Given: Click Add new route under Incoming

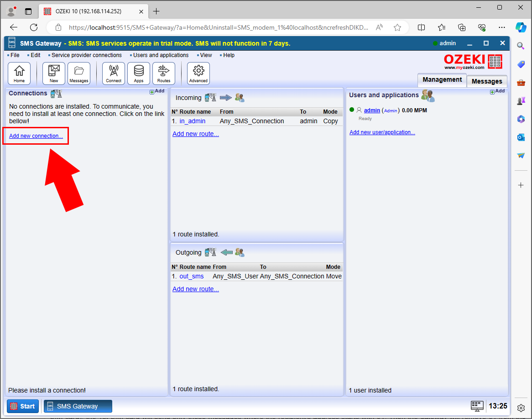Looking at the screenshot, I should (195, 134).
